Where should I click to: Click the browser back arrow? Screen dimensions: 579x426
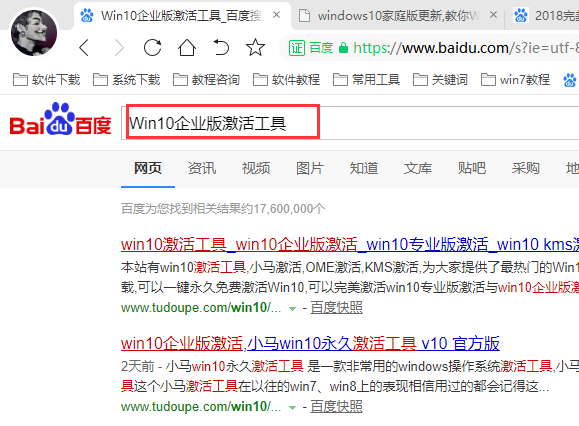(84, 48)
